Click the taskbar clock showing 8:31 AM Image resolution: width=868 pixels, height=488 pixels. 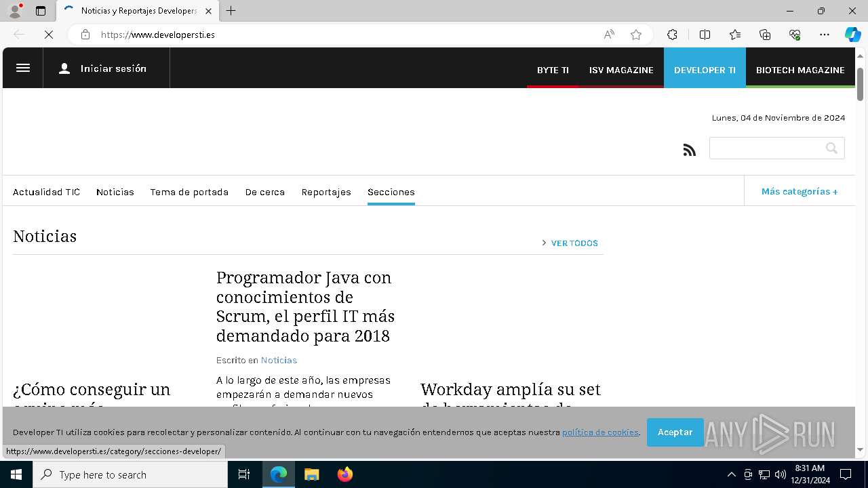[810, 474]
